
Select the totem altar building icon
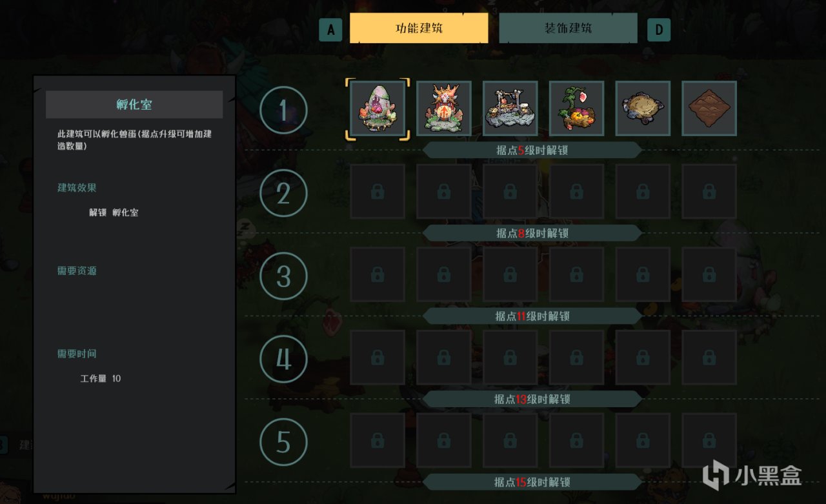coord(444,108)
